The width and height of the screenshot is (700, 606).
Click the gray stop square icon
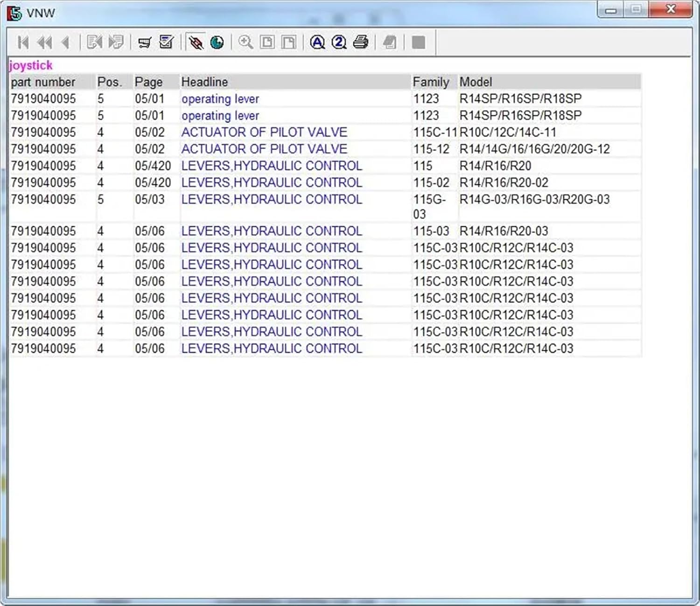click(419, 42)
